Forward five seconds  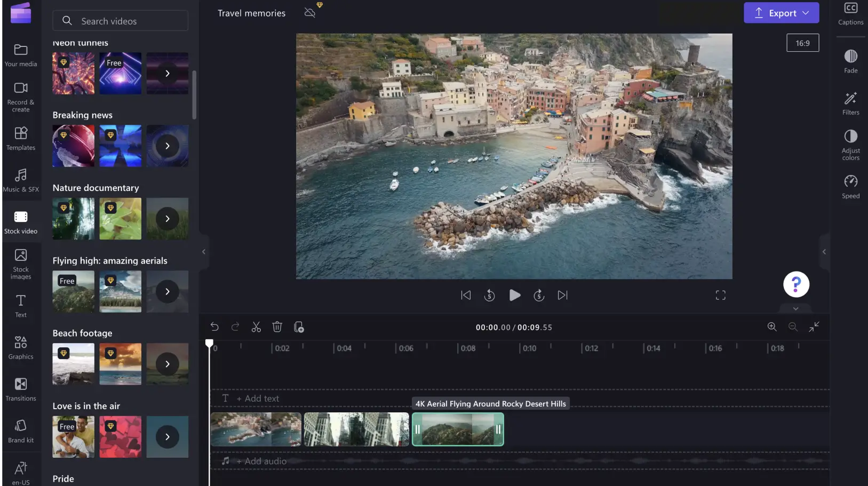pyautogui.click(x=539, y=295)
